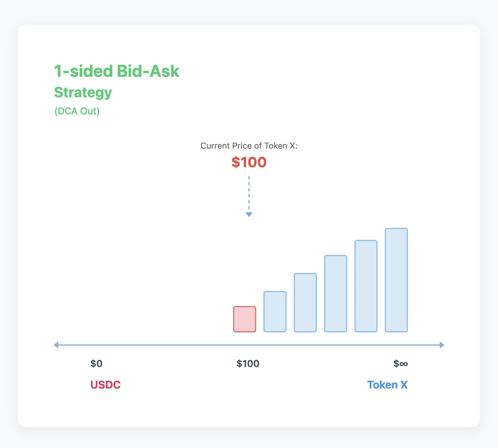This screenshot has height=448, width=498.
Task: Click the right arrowhead of the price axis
Action: (442, 345)
